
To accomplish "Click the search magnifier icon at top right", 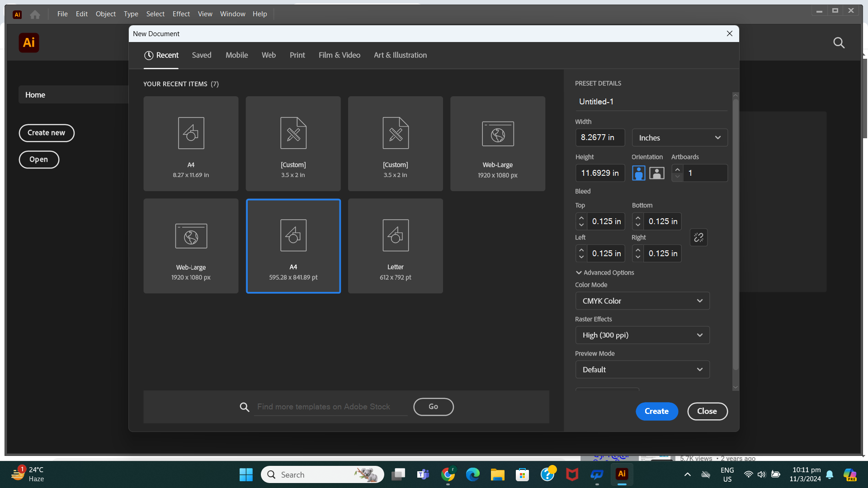I will click(839, 43).
